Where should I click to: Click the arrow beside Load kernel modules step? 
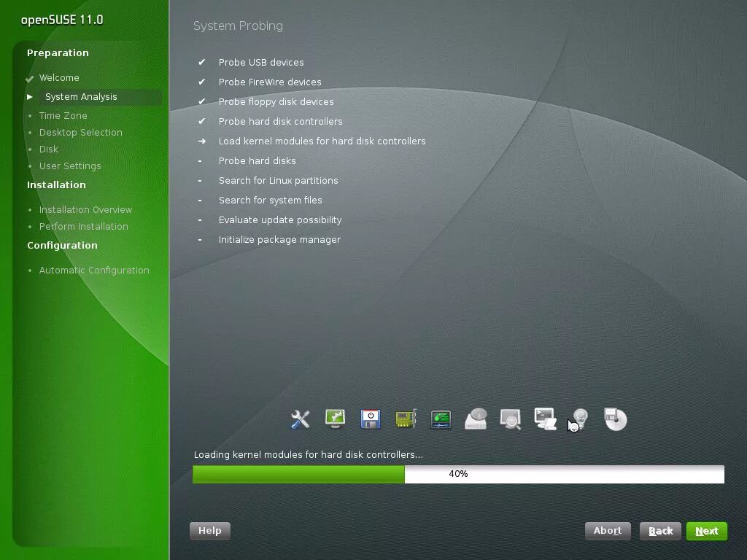pos(202,141)
